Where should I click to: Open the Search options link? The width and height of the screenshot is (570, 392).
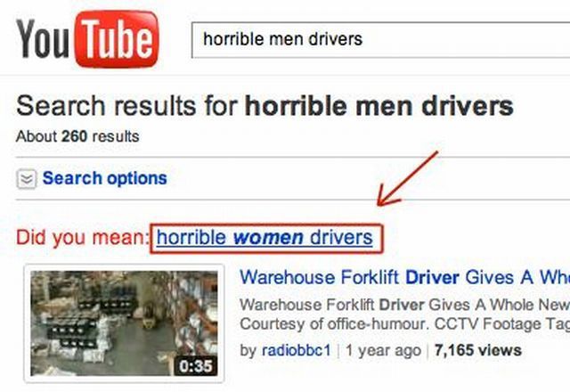click(x=105, y=178)
